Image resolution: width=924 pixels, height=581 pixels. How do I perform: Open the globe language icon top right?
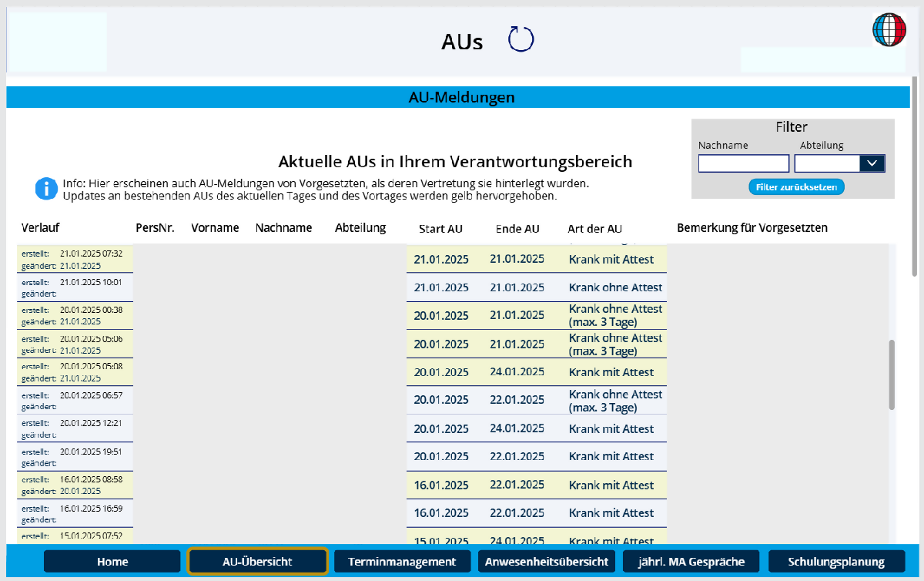point(889,30)
